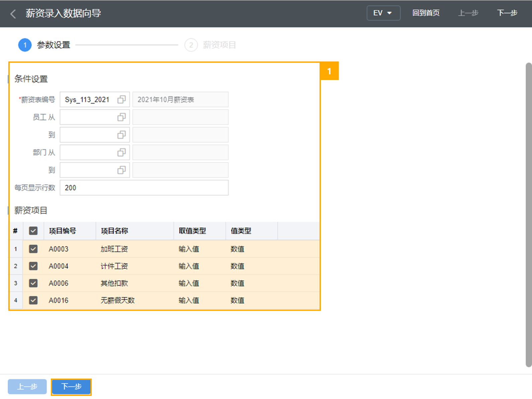Screen dimensions: 532x399
Task: Uncheck the A0004 计件工资 row checkbox
Action: click(33, 266)
